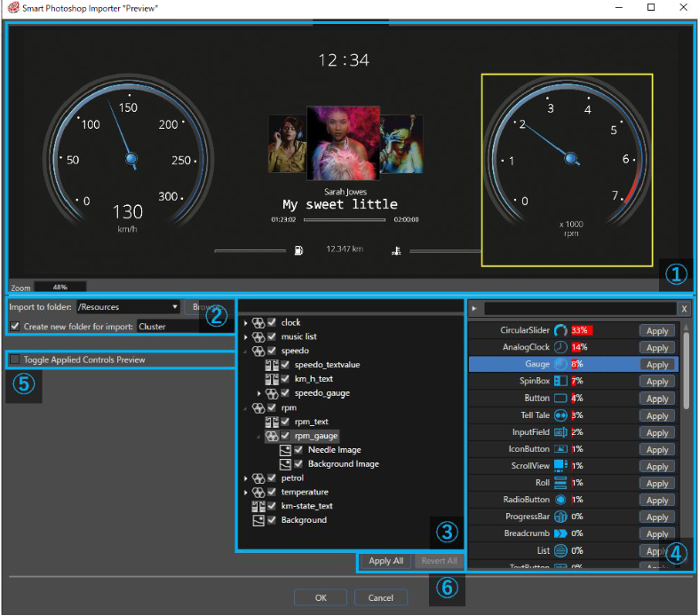The image size is (699, 616).
Task: Uncheck the clock layer checkbox
Action: point(272,322)
